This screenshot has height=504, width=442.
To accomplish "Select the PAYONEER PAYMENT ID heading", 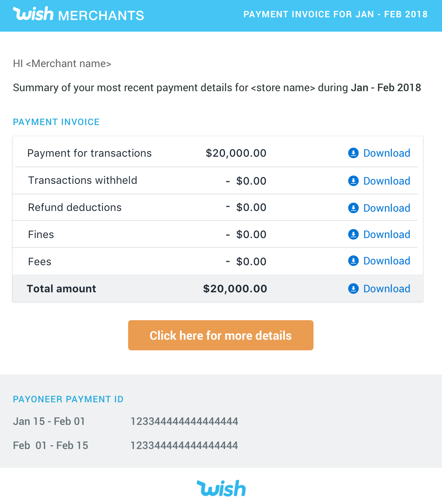I will click(68, 399).
